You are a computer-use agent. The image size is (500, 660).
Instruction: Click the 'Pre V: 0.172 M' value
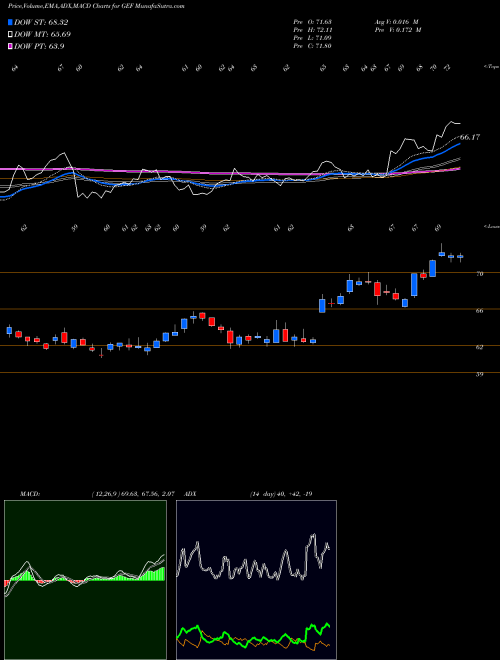point(398,30)
